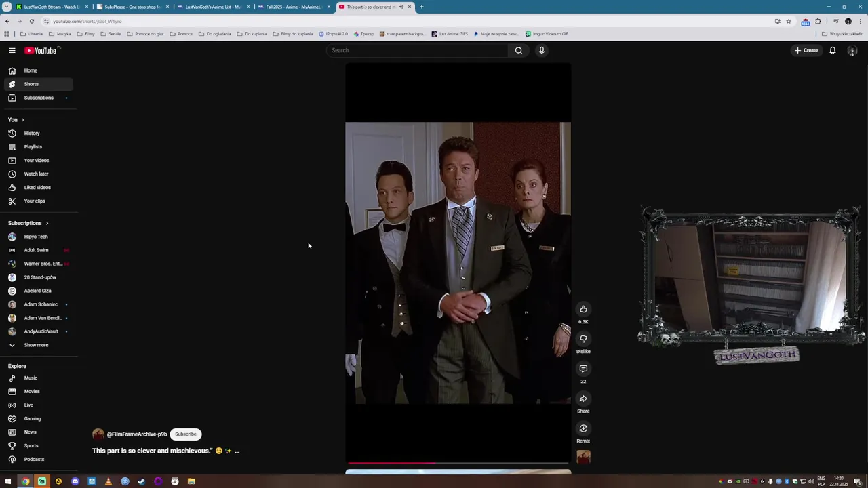Dislike this Short
The image size is (868, 488).
[583, 339]
